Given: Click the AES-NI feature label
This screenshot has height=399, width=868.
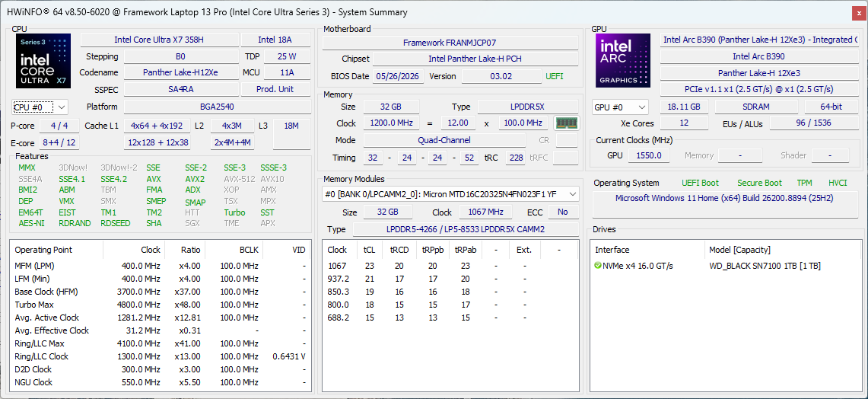Looking at the screenshot, I should (31, 223).
